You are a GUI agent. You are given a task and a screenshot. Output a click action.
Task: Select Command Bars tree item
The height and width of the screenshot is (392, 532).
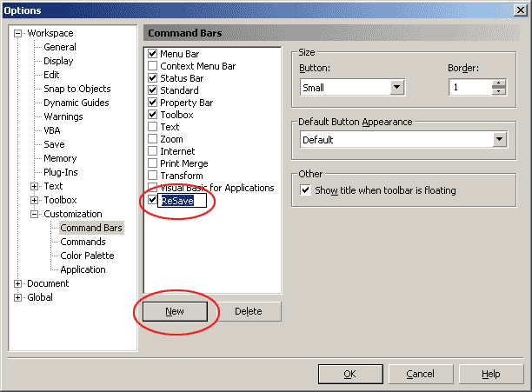(91, 228)
